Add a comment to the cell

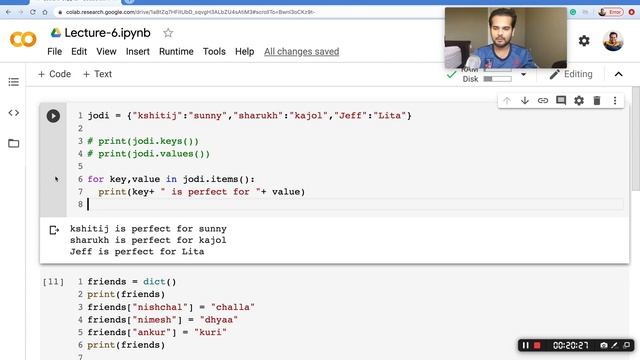coord(561,100)
